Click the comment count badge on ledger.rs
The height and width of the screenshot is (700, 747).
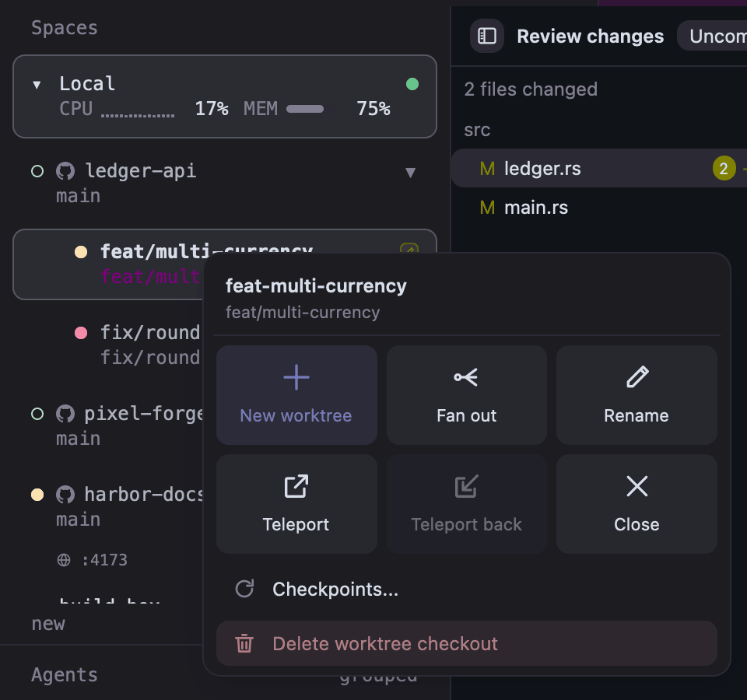724,168
